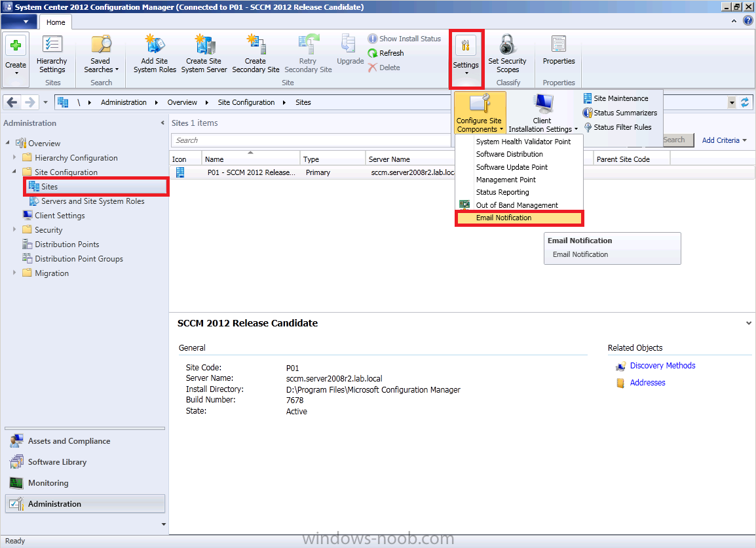
Task: Switch to Software Library workspace
Action: click(85, 462)
